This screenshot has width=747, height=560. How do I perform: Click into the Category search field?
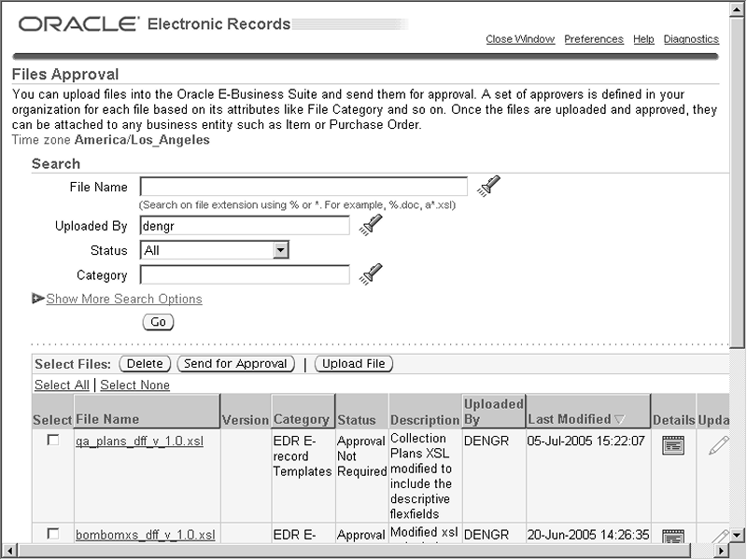(x=245, y=274)
